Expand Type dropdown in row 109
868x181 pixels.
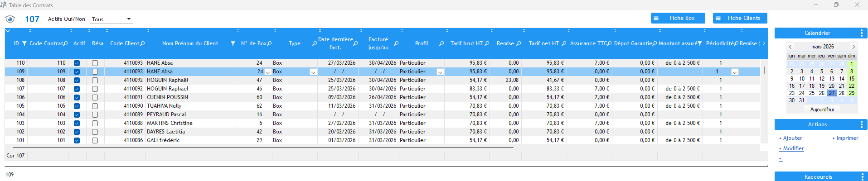click(313, 72)
